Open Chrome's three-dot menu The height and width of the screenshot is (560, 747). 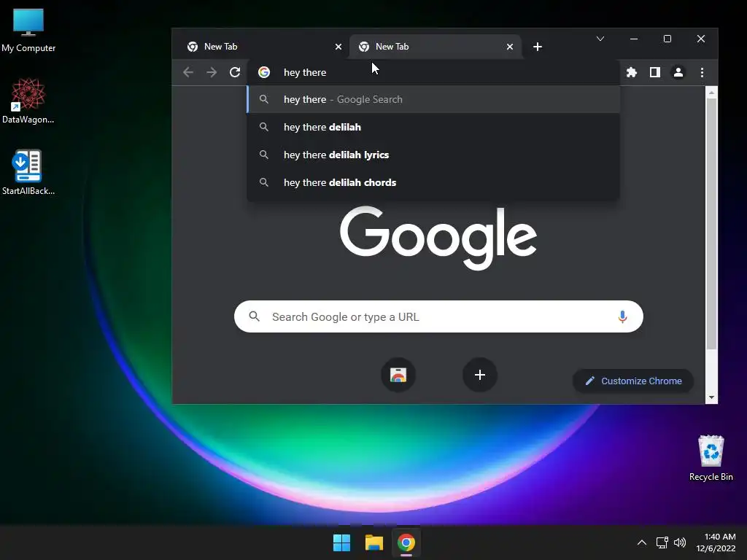[702, 72]
